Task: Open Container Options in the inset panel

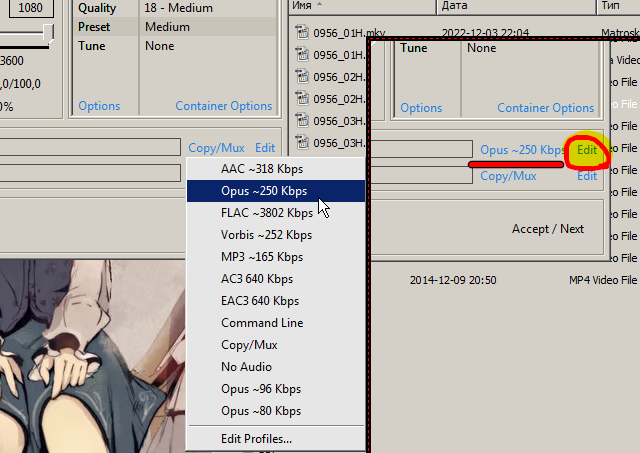Action: click(546, 108)
